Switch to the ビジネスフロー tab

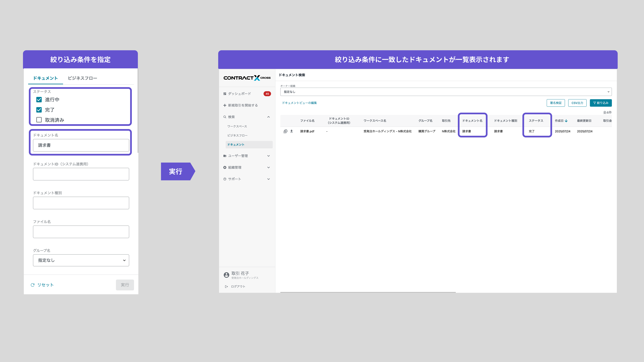pos(83,78)
